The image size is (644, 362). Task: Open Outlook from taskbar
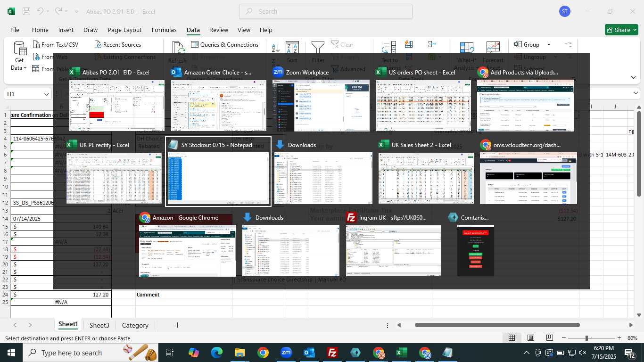(x=309, y=353)
